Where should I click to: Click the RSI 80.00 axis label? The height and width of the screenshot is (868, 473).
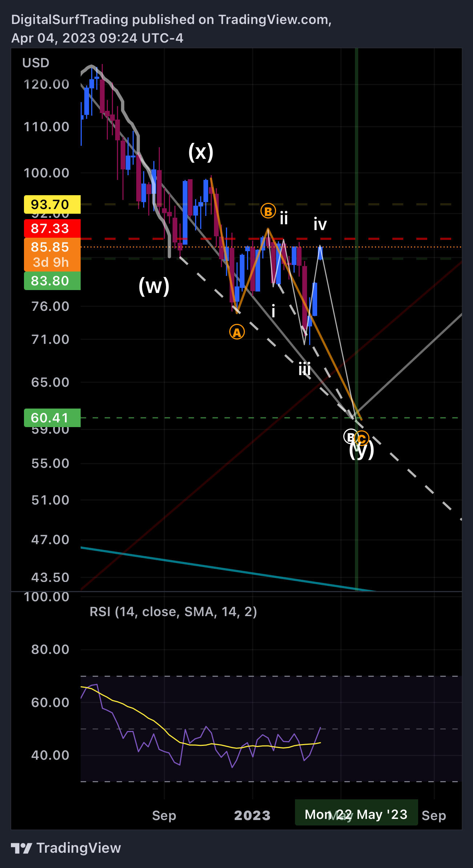(x=50, y=650)
